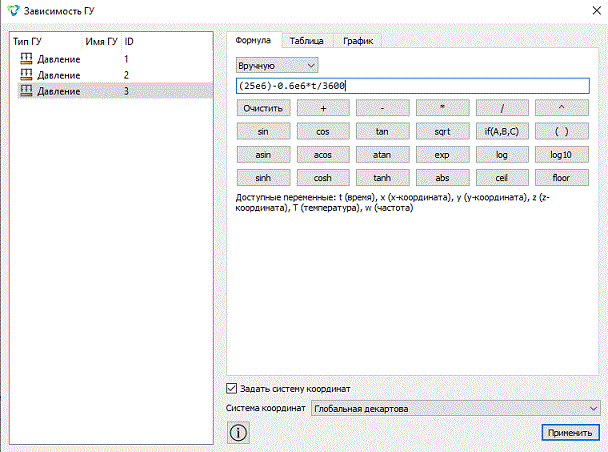Viewport: 608px width, 452px height.
Task: Click the info icon button
Action: pos(238,433)
